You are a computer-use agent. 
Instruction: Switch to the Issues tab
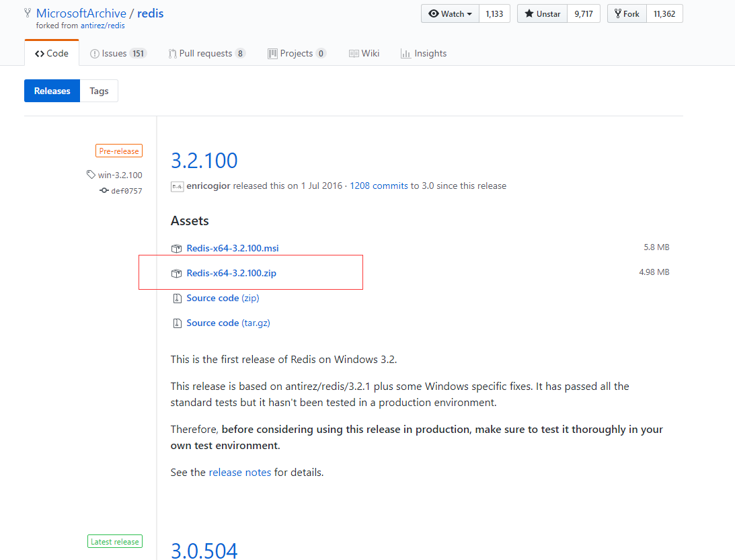pos(118,53)
